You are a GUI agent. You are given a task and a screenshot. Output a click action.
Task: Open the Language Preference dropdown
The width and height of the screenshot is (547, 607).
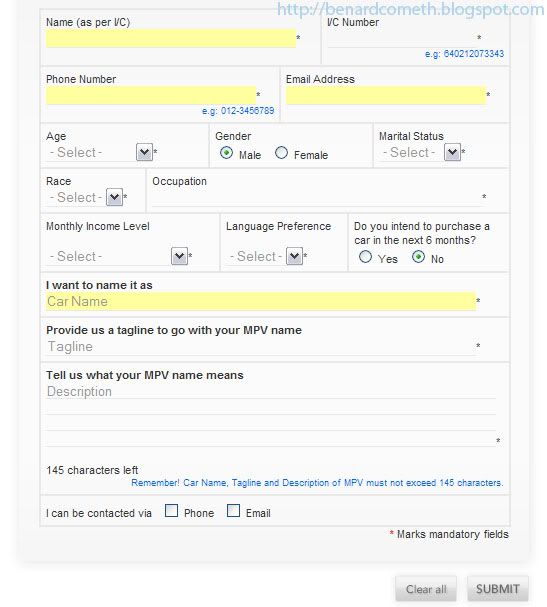point(294,256)
